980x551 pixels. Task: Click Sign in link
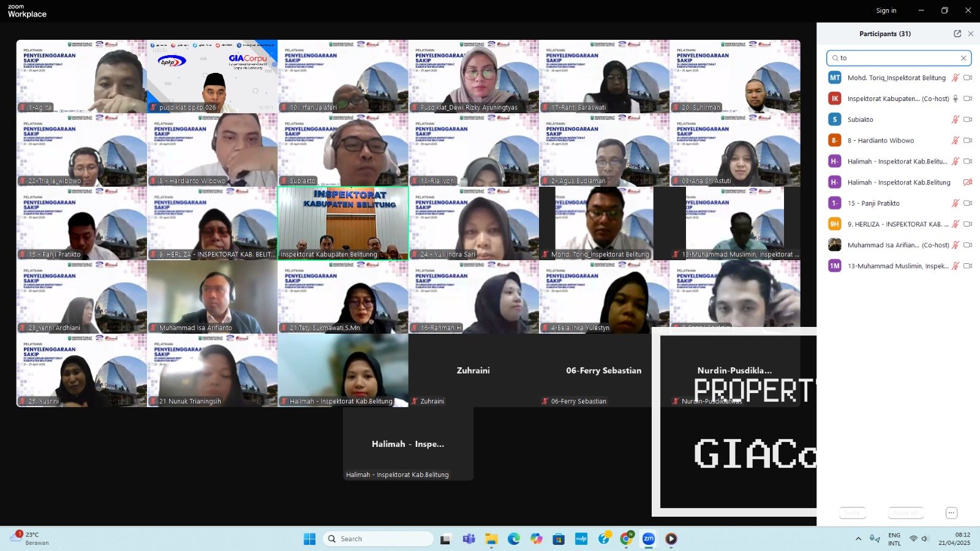886,10
